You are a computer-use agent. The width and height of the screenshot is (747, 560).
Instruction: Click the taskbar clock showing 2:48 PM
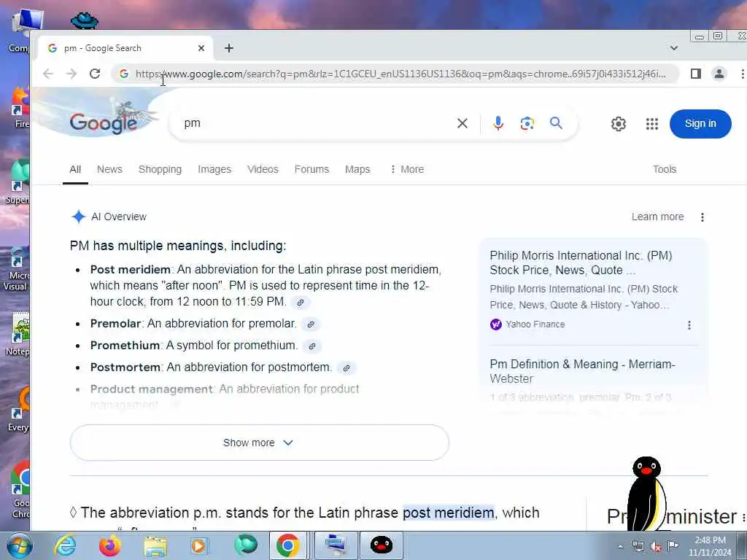point(710,545)
